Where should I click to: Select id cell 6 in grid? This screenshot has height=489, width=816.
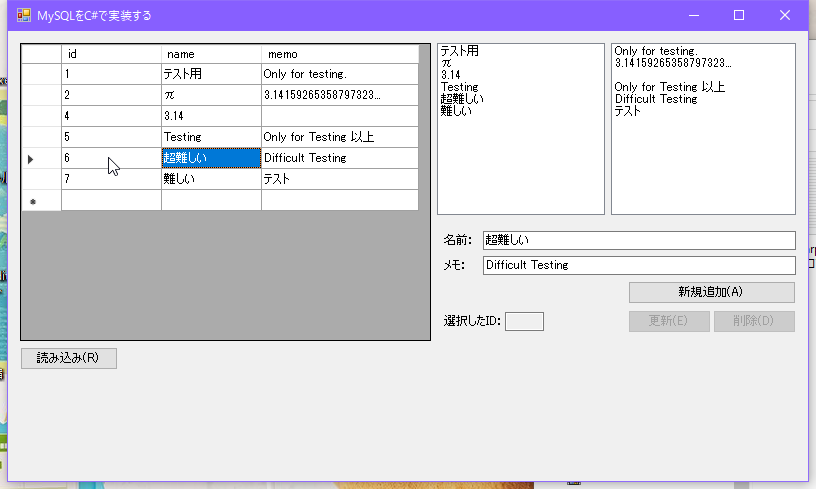click(x=111, y=158)
